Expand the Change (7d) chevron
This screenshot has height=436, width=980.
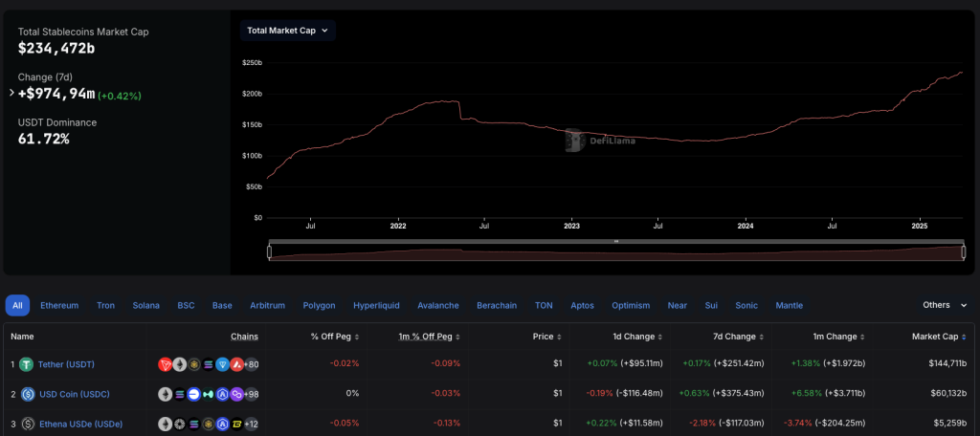click(x=11, y=93)
